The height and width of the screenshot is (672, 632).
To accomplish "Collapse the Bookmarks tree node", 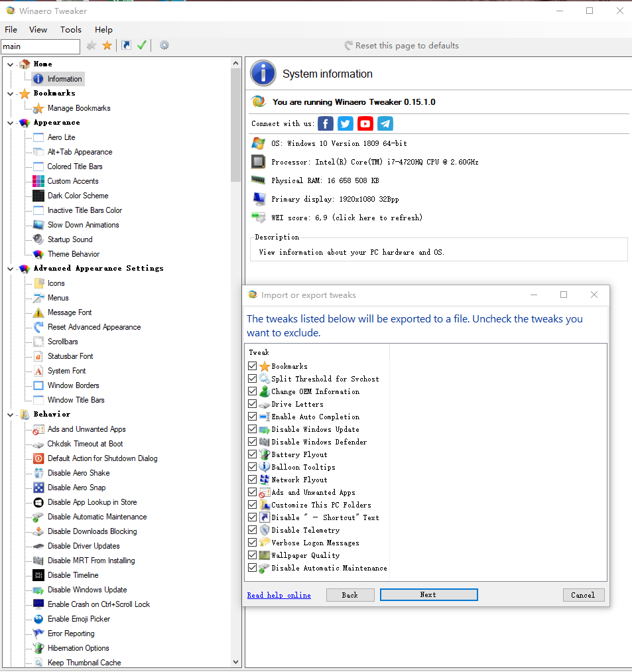I will tap(11, 94).
